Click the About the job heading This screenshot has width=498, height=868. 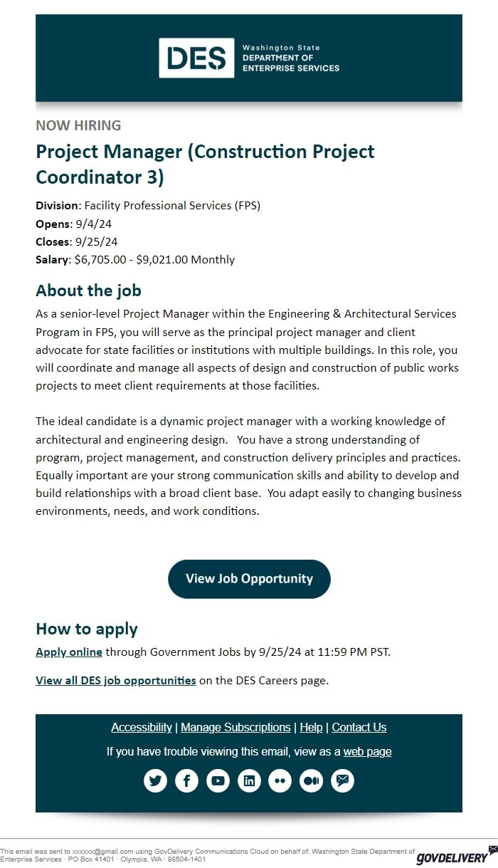[x=89, y=291]
